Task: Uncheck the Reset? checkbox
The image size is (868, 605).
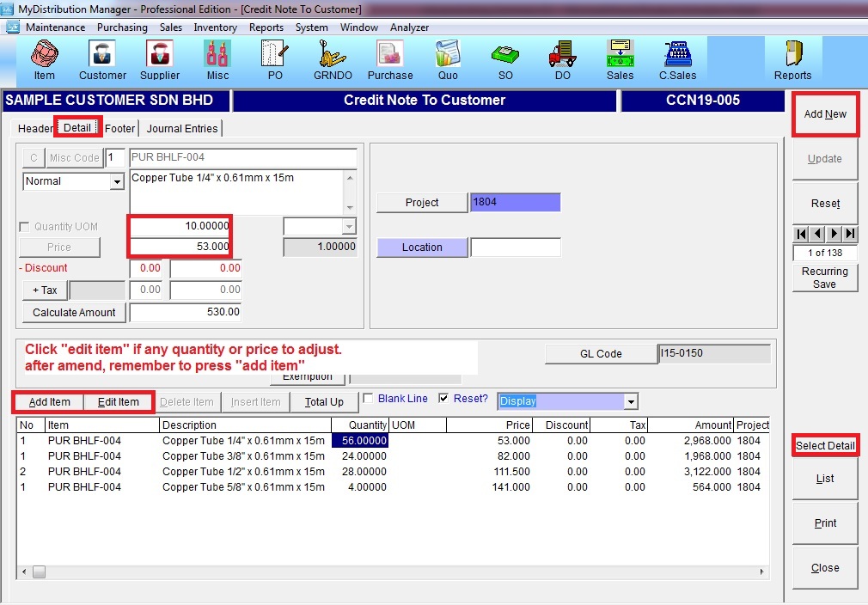Action: 443,399
